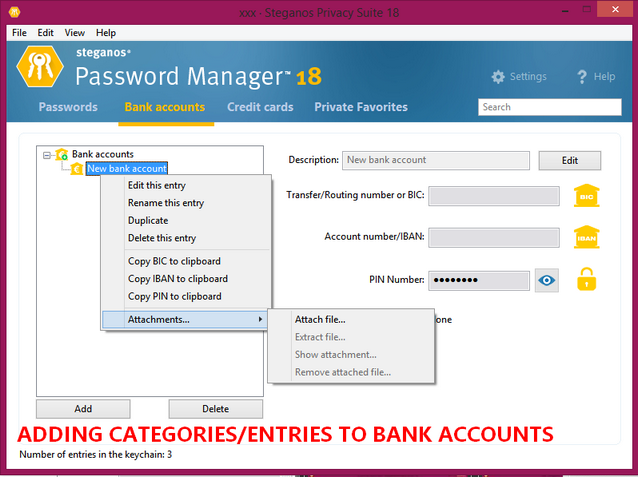
Task: Expand the Attachments submenu arrow
Action: [260, 319]
